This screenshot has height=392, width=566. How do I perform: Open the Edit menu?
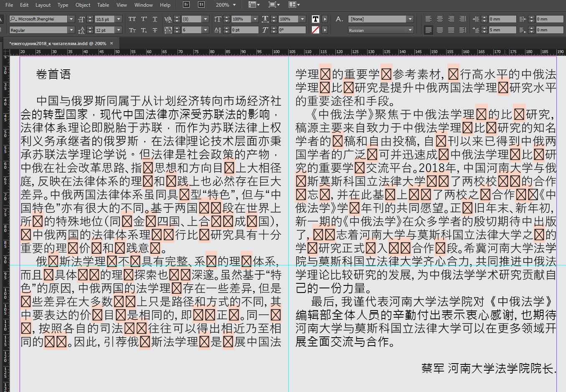pyautogui.click(x=24, y=5)
